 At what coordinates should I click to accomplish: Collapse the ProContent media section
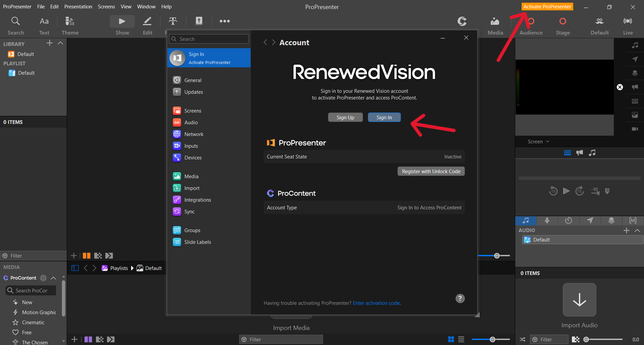click(53, 278)
